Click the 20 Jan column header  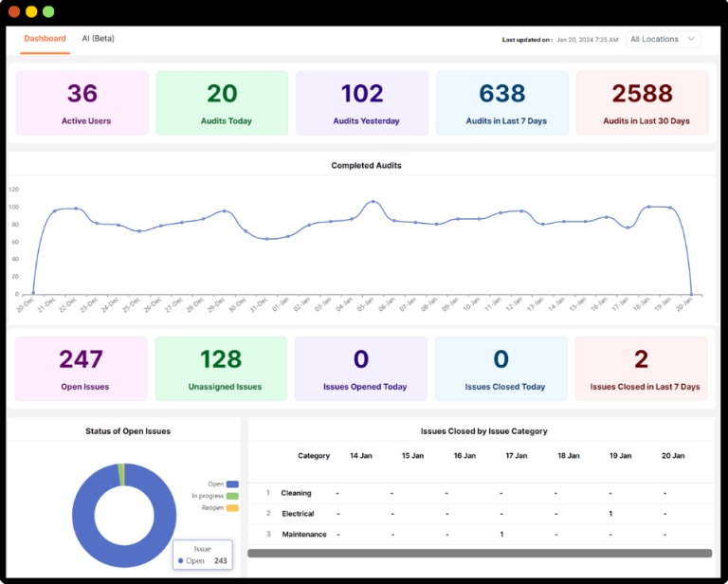673,456
